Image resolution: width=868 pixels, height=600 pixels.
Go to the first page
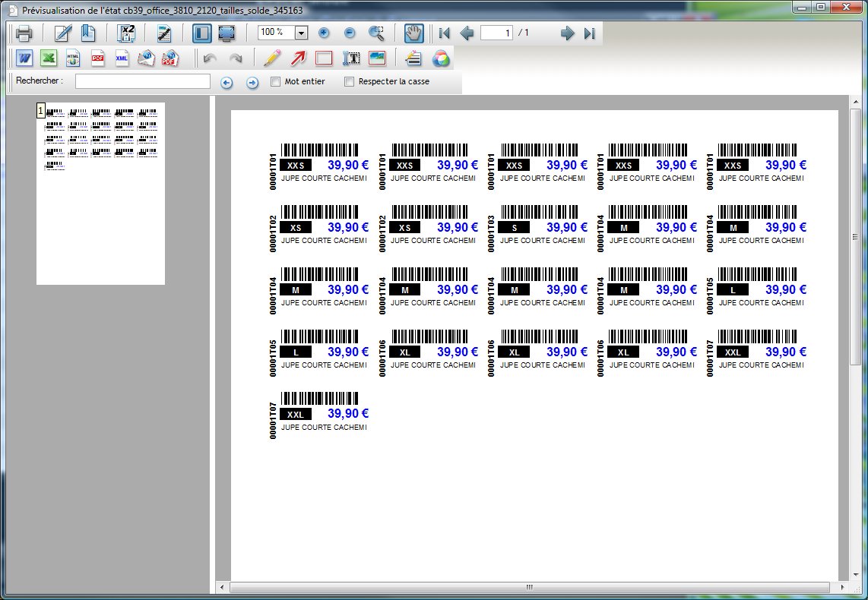tap(444, 33)
